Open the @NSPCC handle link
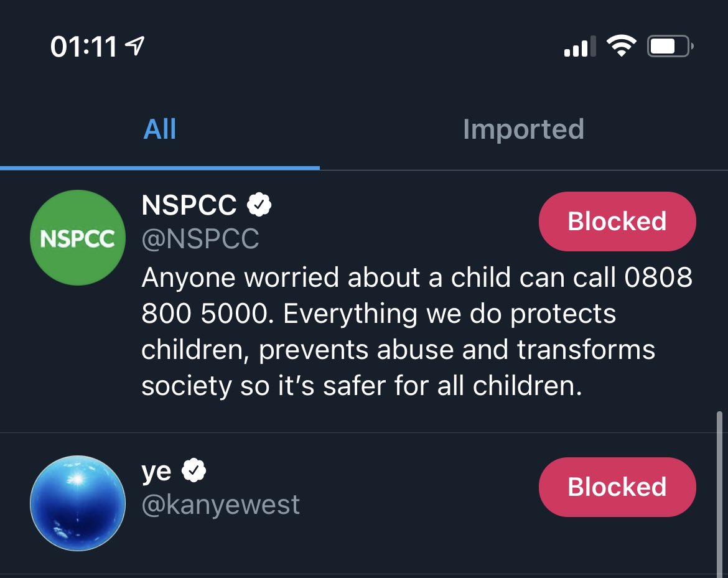The height and width of the screenshot is (578, 728). tap(200, 238)
